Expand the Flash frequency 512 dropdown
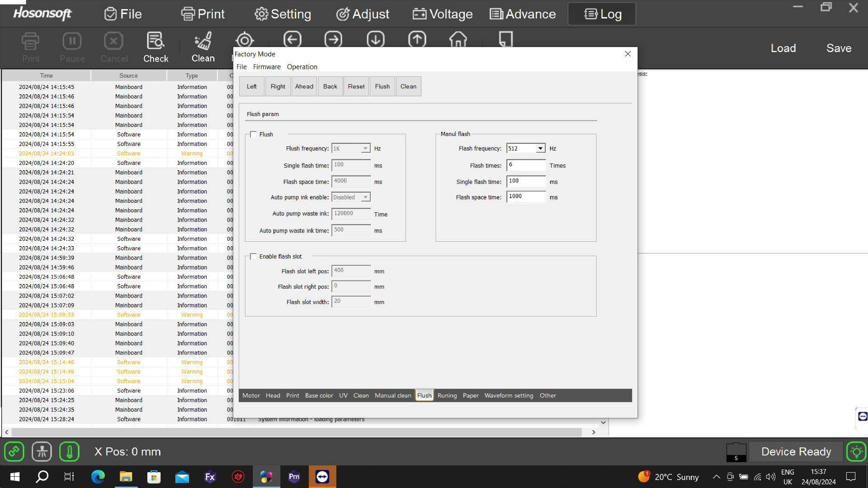The image size is (868, 488). coord(540,148)
